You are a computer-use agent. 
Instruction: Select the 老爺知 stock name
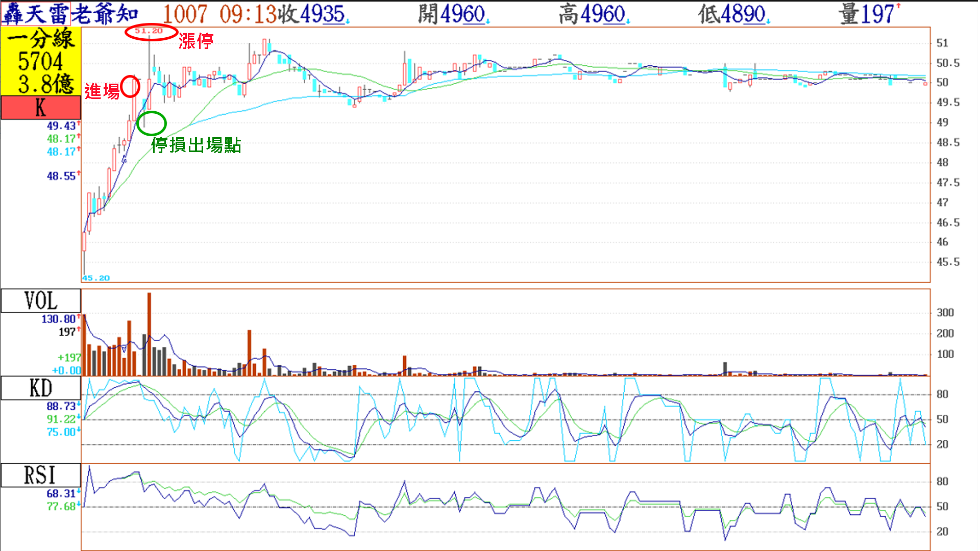pyautogui.click(x=105, y=14)
